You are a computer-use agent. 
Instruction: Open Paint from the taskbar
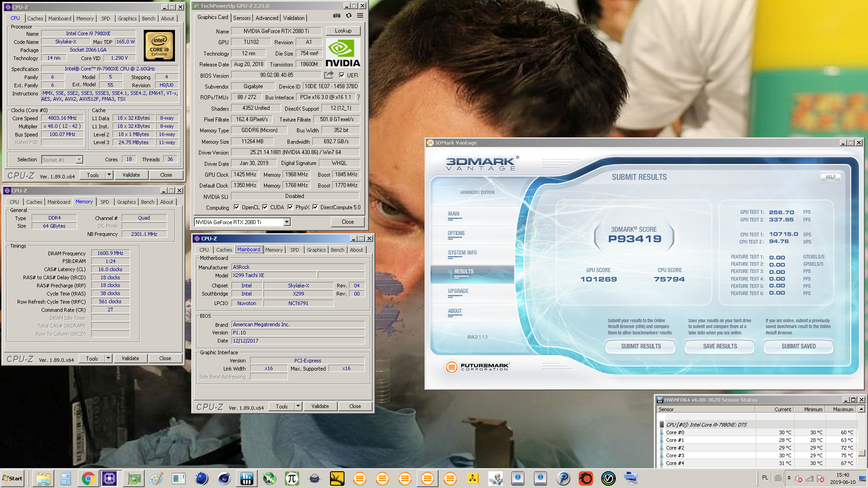[x=156, y=479]
